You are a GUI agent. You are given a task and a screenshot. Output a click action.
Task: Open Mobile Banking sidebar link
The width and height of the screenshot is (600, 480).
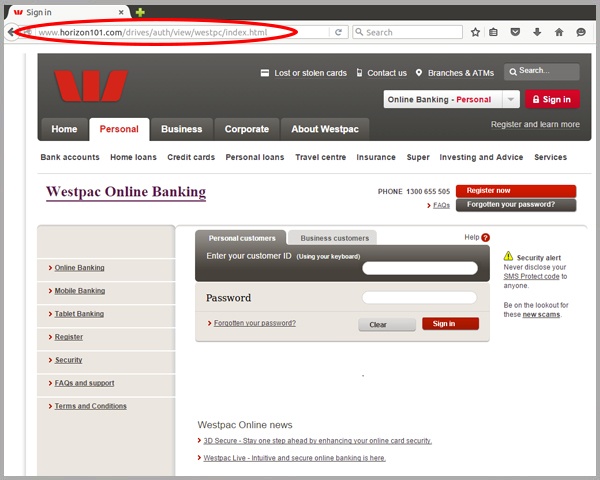(x=80, y=291)
